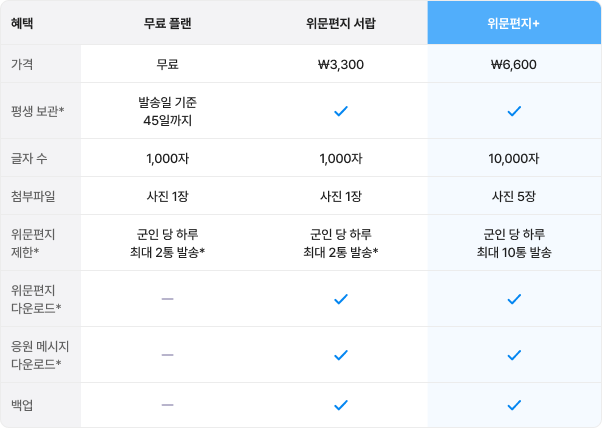Image resolution: width=602 pixels, height=428 pixels.
Task: Click 위문편지 다운로드 checkmark in 위문편지 서랍 column
Action: 341,299
